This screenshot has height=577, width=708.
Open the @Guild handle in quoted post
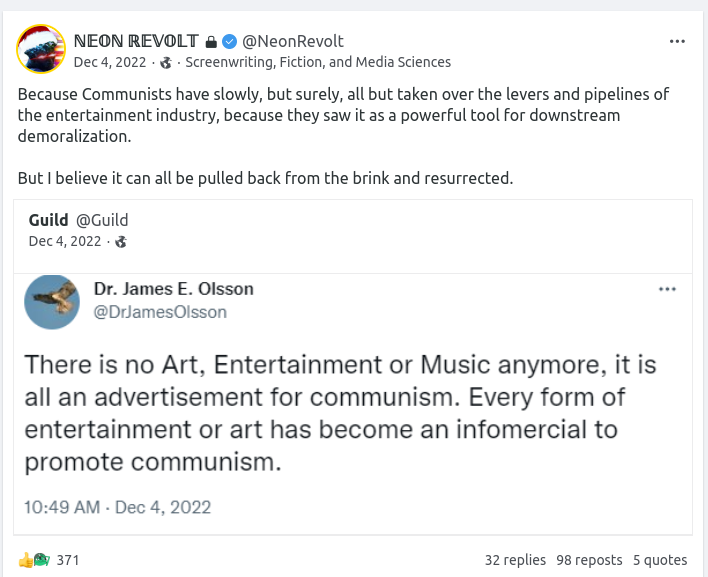tap(102, 220)
